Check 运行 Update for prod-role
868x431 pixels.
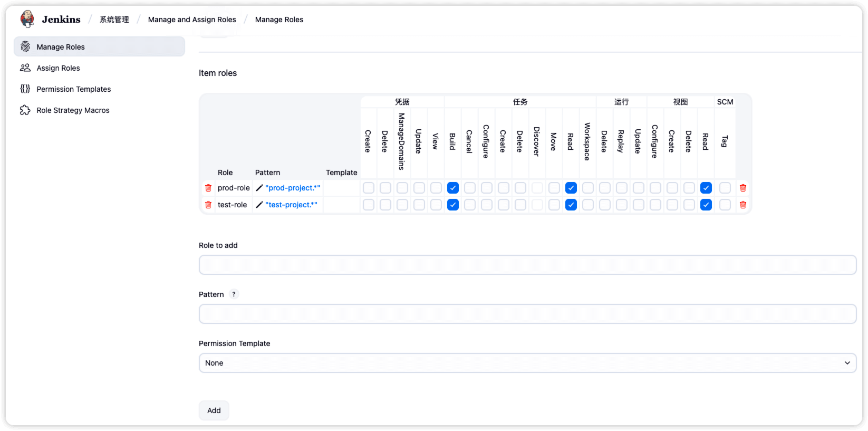point(639,188)
